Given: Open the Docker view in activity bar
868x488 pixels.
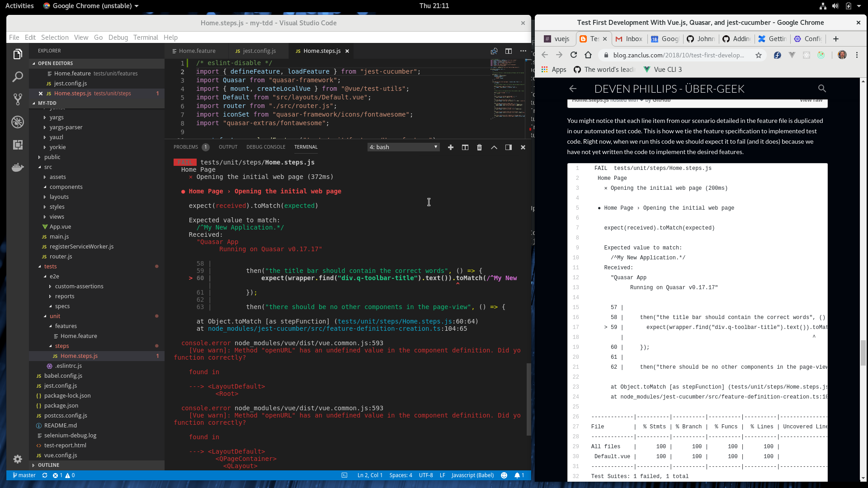Looking at the screenshot, I should [18, 168].
